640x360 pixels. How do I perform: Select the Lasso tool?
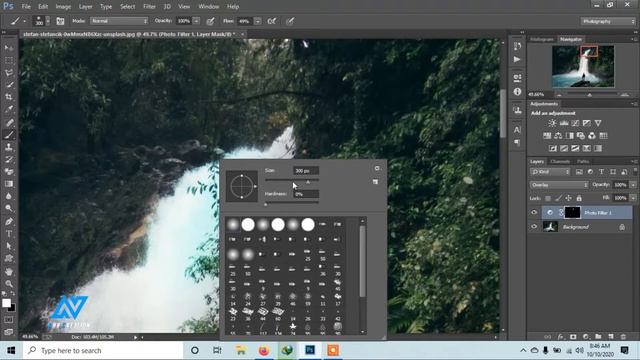pyautogui.click(x=9, y=73)
